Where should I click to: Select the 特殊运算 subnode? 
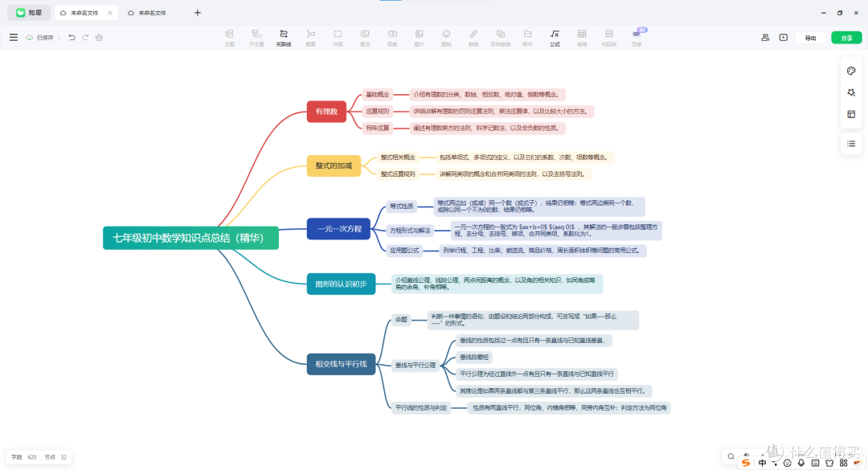pyautogui.click(x=378, y=128)
